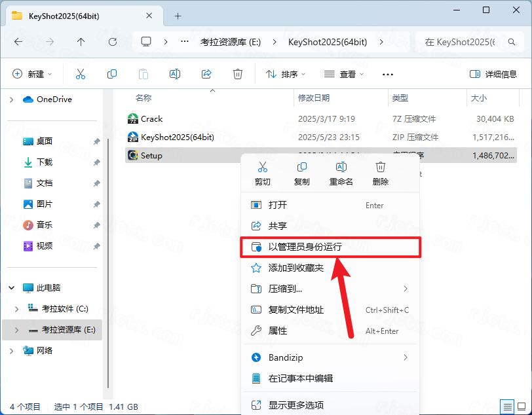This screenshot has width=532, height=415.
Task: Click the up-to-parent-folder arrow icon
Action: (x=79, y=41)
